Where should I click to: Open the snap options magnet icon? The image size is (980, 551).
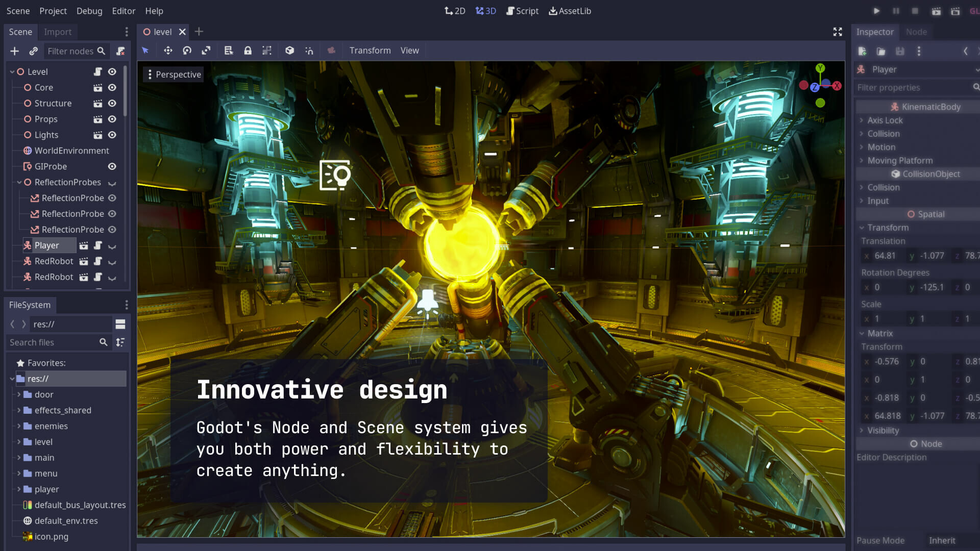tap(309, 51)
